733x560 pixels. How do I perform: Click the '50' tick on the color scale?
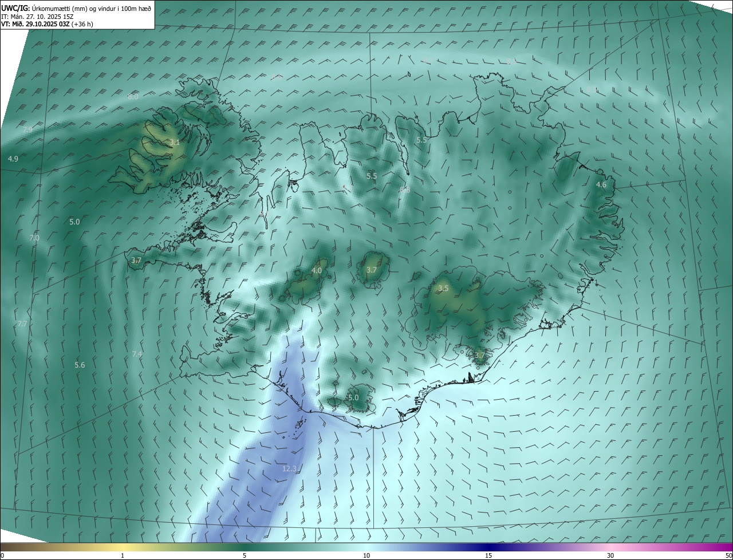click(728, 555)
